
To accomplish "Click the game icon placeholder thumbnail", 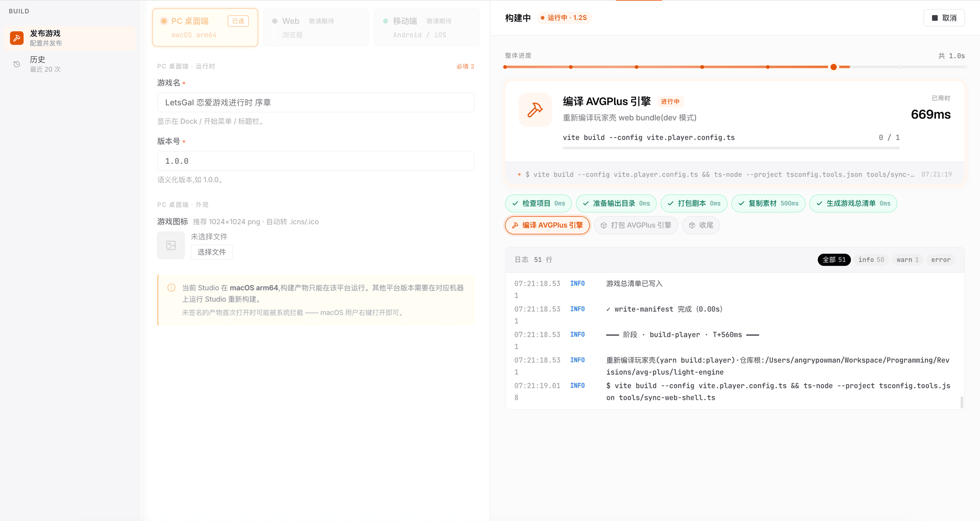I will tap(171, 245).
